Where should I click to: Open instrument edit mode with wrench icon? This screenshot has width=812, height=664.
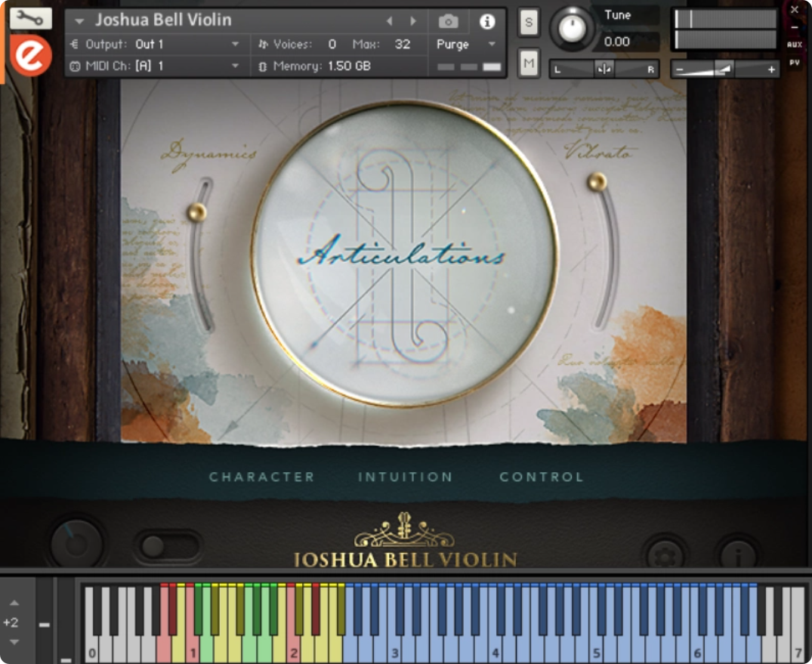(x=30, y=19)
